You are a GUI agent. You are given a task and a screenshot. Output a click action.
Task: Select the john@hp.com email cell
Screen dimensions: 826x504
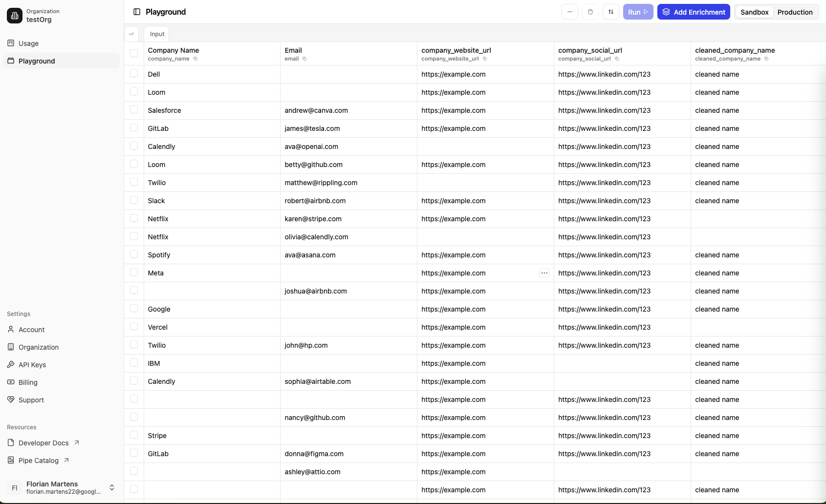tap(349, 345)
